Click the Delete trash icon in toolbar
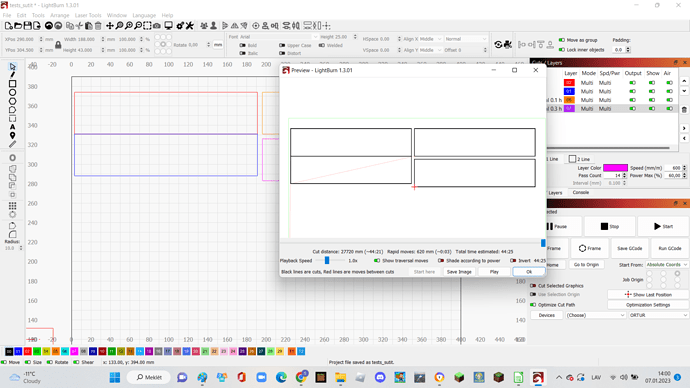 (98, 26)
